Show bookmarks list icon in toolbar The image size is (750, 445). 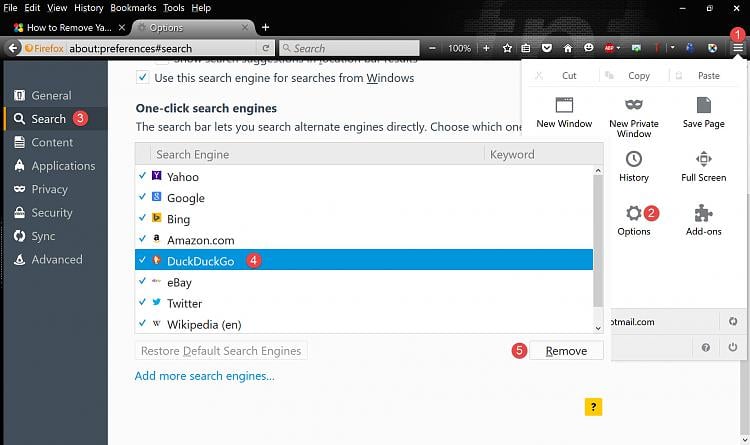[x=526, y=48]
